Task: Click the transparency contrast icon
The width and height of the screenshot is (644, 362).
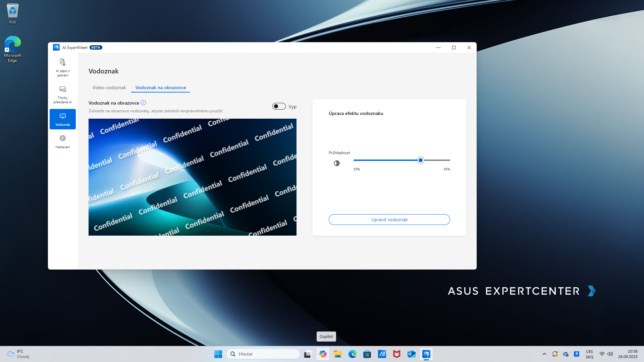Action: pyautogui.click(x=336, y=163)
